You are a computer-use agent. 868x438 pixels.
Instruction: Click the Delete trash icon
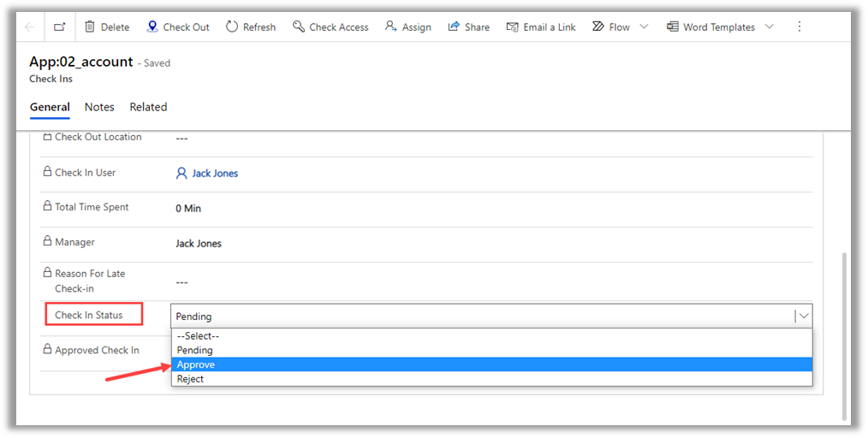(x=89, y=27)
